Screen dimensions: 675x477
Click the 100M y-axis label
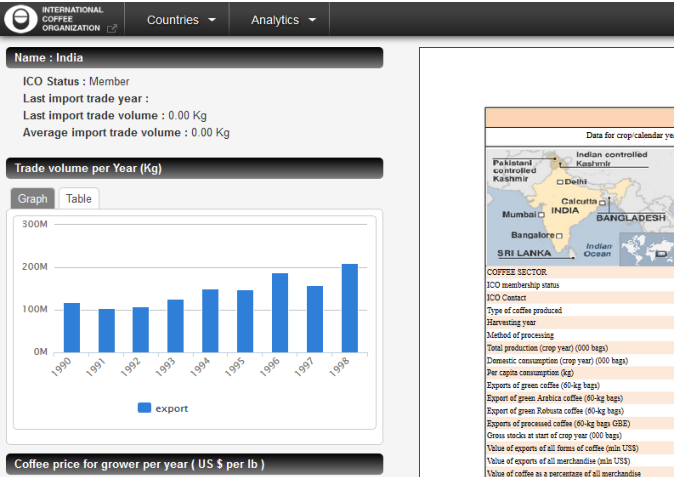click(35, 309)
